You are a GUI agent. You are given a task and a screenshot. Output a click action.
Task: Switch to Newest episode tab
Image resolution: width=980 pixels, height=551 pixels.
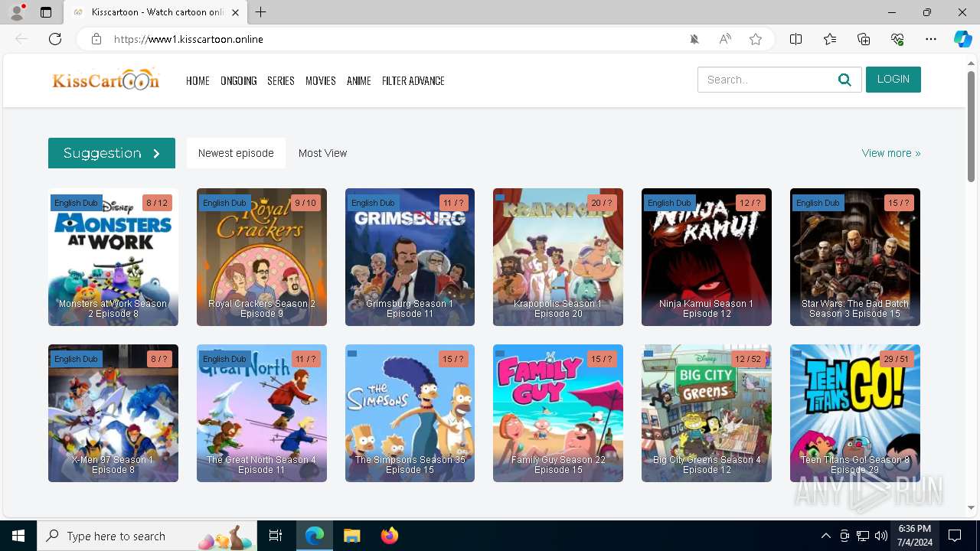tap(236, 153)
